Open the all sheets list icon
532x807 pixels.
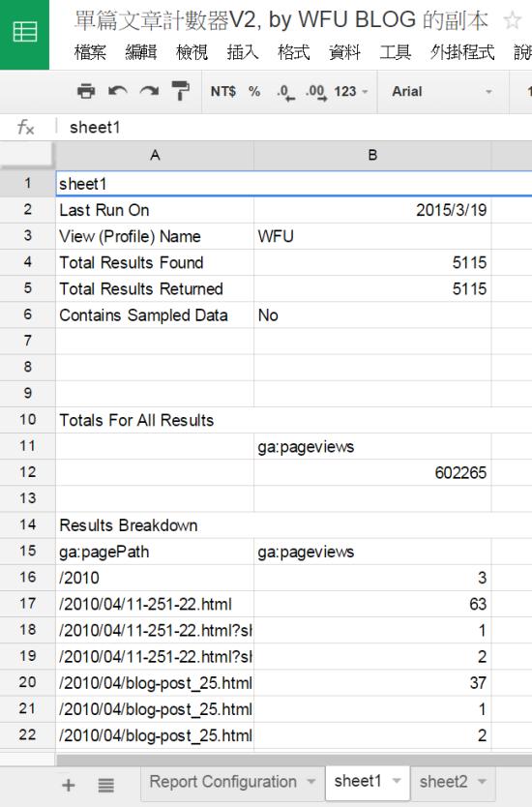(x=106, y=785)
